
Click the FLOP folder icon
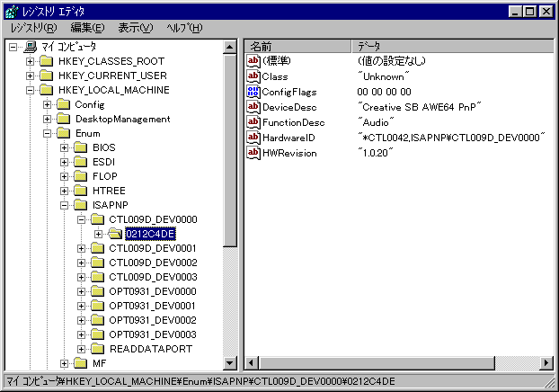(81, 176)
